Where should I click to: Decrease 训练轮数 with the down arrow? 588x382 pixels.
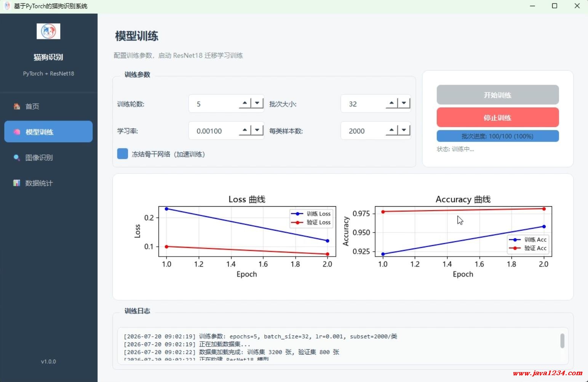click(257, 103)
